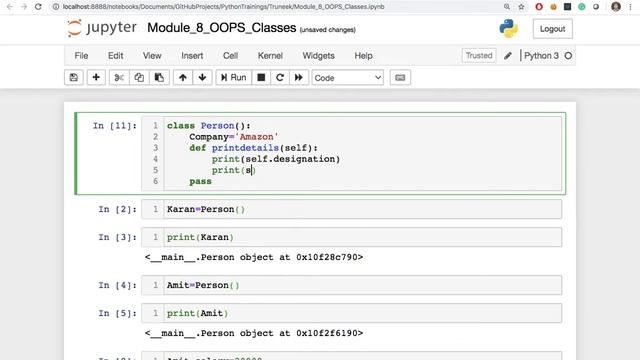The width and height of the screenshot is (640, 360).
Task: Bookmark this page with star icon
Action: click(x=521, y=7)
